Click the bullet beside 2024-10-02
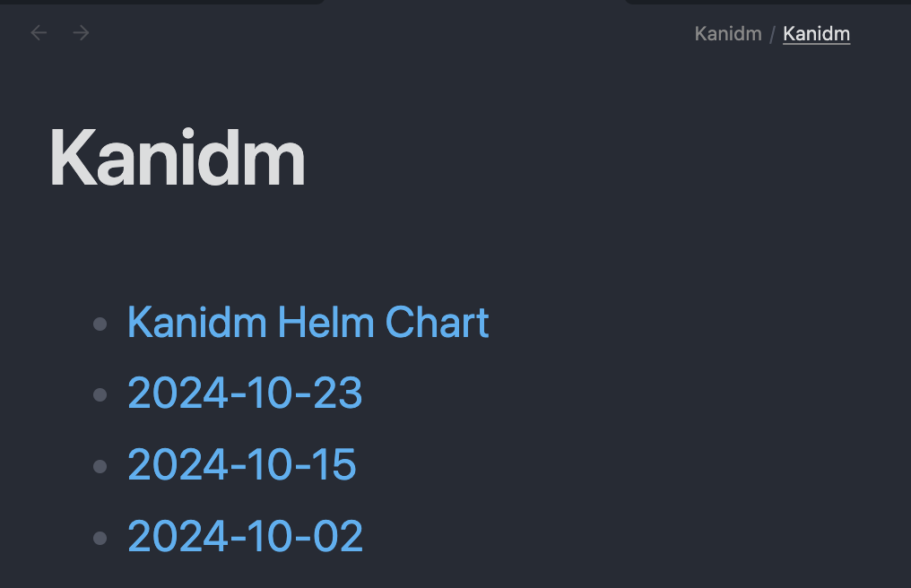The image size is (911, 588). (100, 538)
